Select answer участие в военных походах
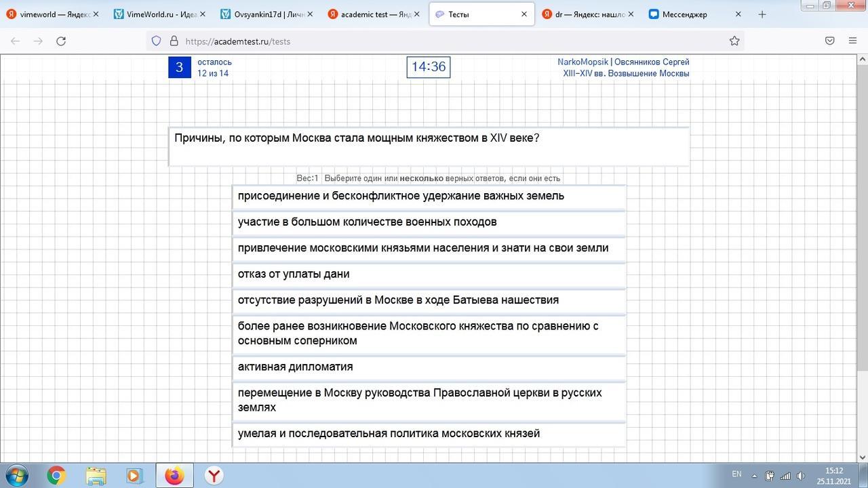The width and height of the screenshot is (868, 488). pos(429,222)
